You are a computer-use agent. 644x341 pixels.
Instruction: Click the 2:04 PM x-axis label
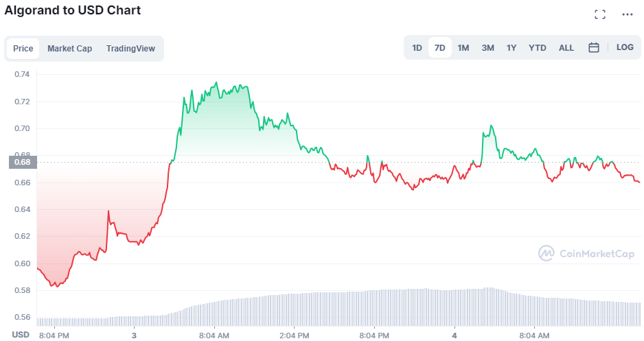coord(294,336)
